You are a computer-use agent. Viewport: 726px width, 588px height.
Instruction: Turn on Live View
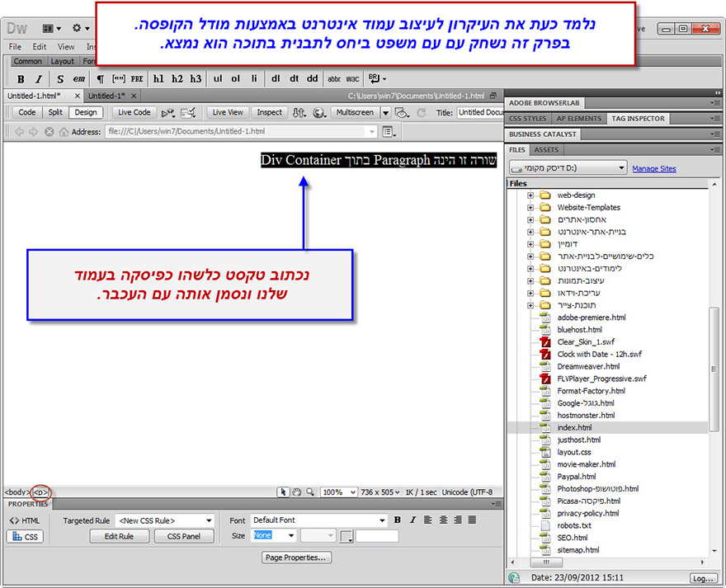click(228, 112)
